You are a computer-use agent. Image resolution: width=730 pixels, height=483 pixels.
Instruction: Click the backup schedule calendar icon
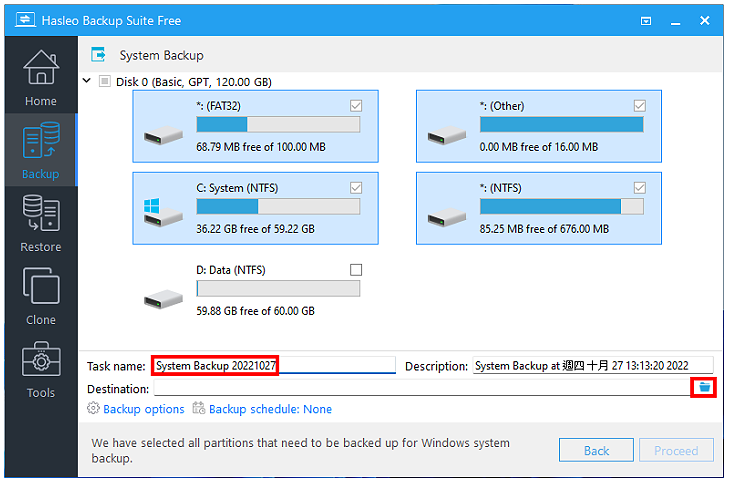coord(199,408)
